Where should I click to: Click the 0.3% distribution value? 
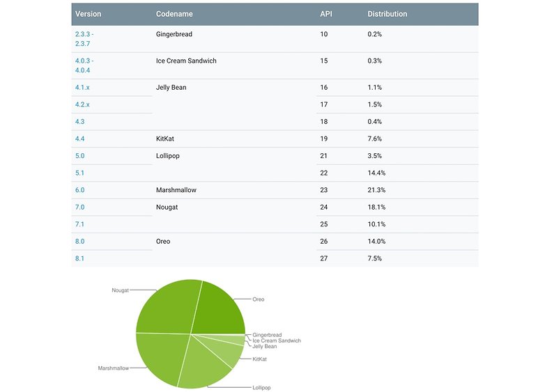(375, 61)
